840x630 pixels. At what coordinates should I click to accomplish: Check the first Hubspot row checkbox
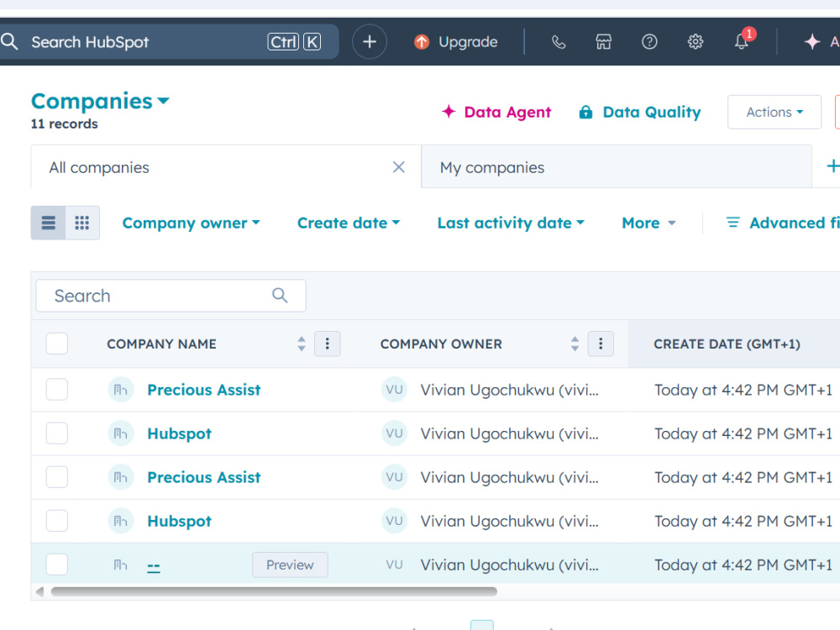click(57, 433)
